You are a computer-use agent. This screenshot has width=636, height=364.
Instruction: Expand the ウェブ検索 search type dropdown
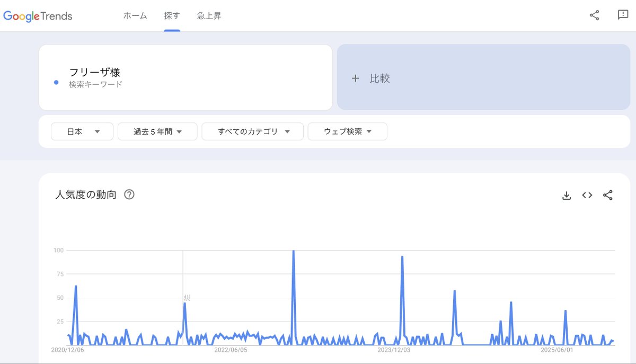click(347, 131)
